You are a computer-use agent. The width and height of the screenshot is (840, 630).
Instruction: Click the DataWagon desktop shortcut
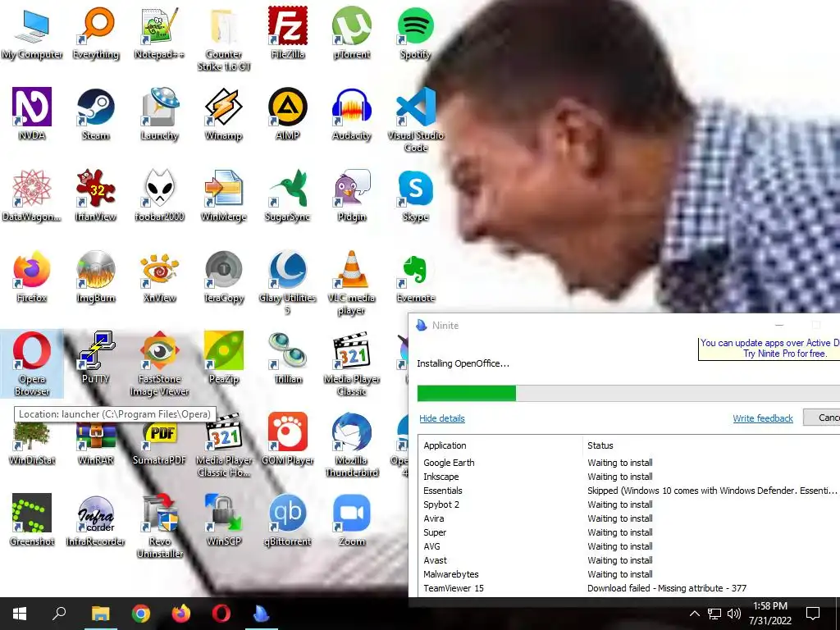click(x=32, y=196)
